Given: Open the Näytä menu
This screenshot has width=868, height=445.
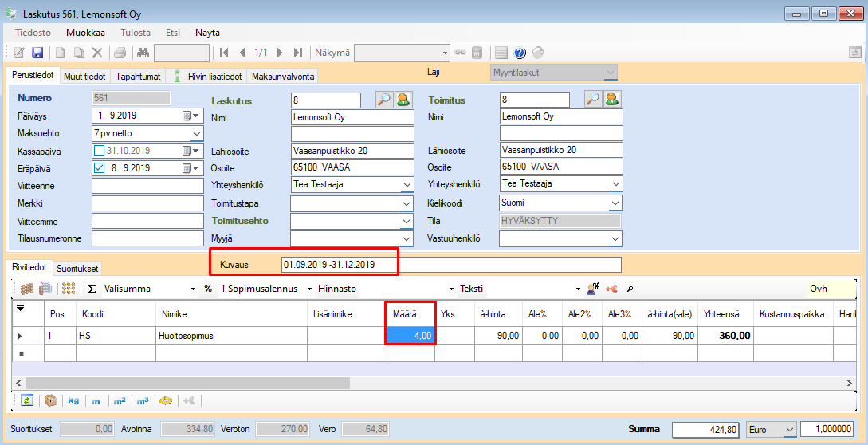Looking at the screenshot, I should pyautogui.click(x=207, y=33).
